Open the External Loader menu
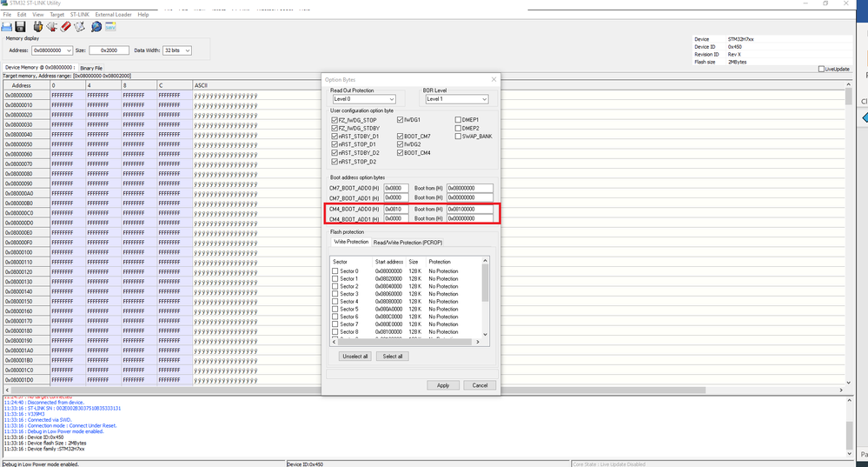The height and width of the screenshot is (467, 868). pos(114,15)
